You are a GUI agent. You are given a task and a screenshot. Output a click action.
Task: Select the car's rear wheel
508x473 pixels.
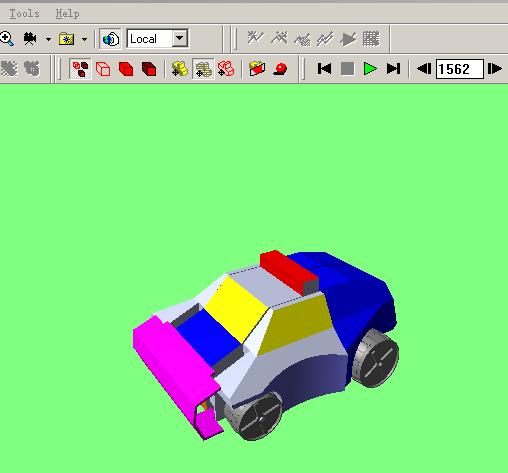[377, 358]
